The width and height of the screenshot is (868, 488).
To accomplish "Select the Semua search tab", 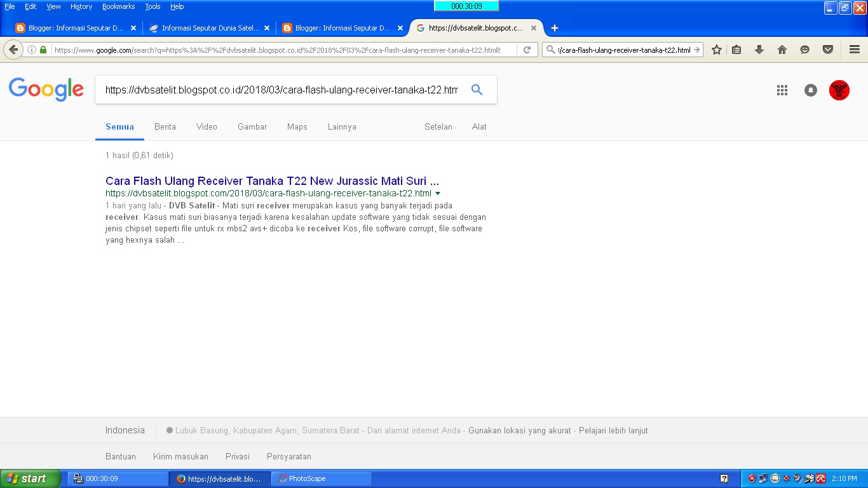I will [x=119, y=126].
